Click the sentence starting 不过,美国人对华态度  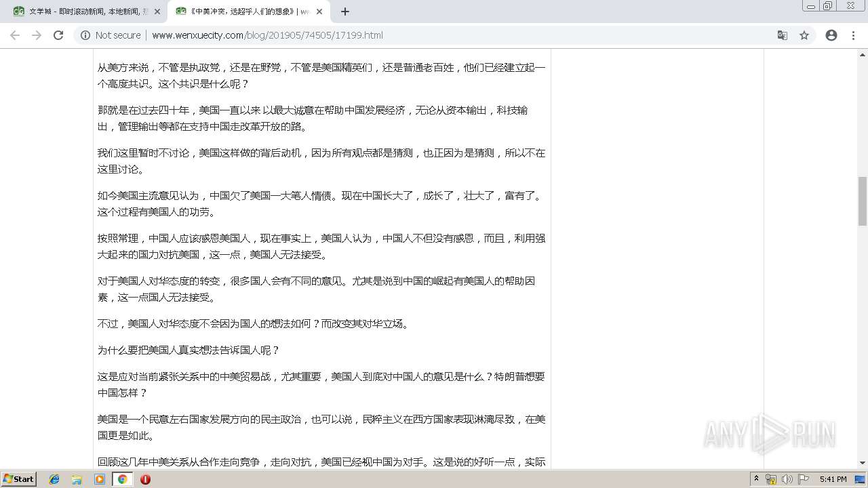pyautogui.click(x=254, y=323)
